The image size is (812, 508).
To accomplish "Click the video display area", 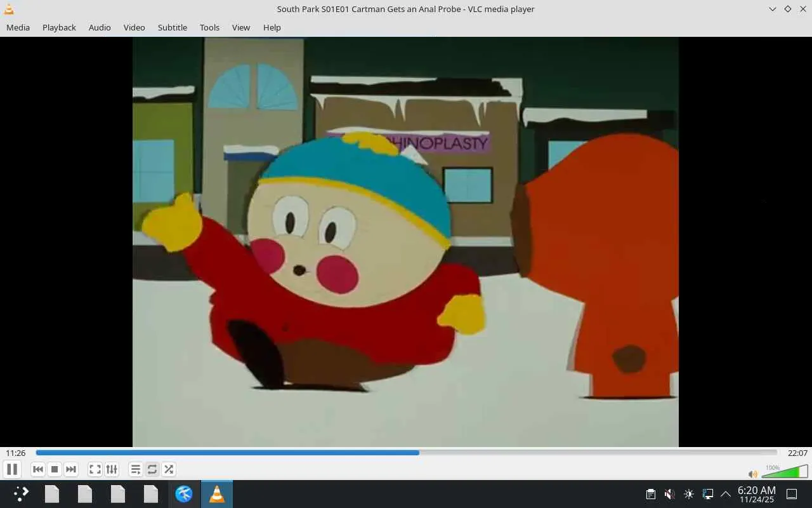I will (x=405, y=242).
